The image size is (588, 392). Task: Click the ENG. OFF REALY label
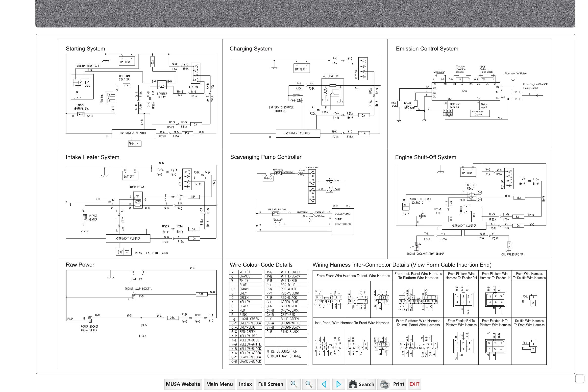pyautogui.click(x=471, y=187)
